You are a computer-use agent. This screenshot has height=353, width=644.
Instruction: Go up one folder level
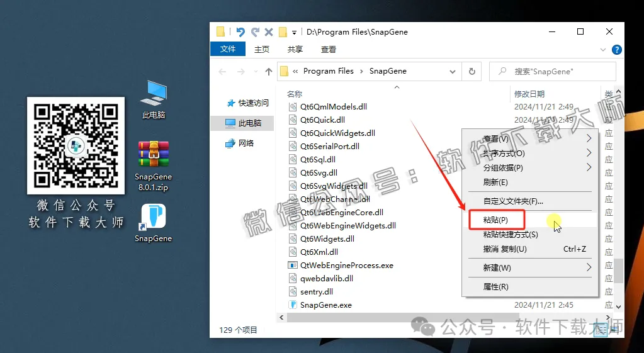(x=269, y=72)
